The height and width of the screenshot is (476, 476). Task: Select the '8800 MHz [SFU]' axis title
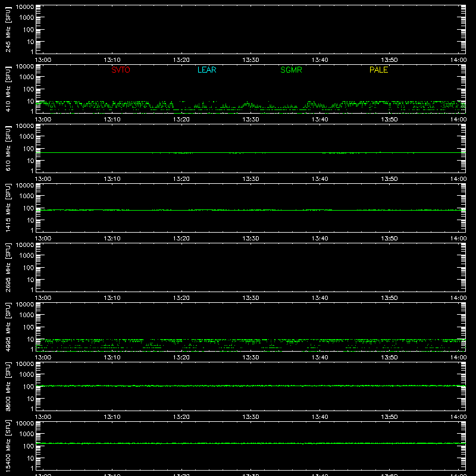pos(8,386)
